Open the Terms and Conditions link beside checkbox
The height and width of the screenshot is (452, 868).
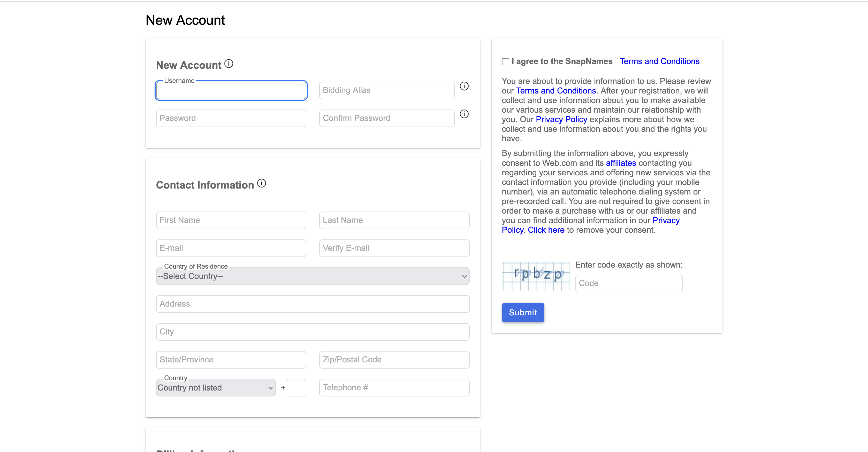point(659,61)
